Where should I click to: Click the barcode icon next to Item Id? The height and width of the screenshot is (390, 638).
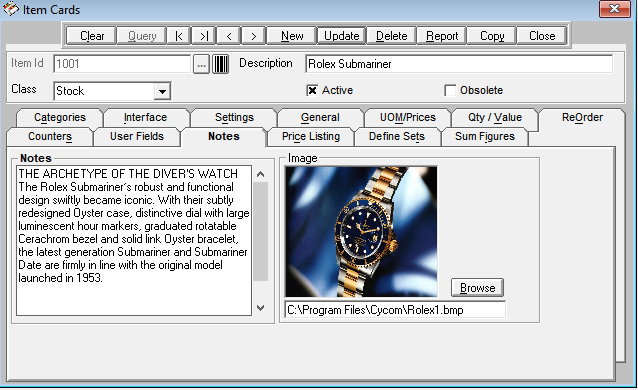(221, 64)
